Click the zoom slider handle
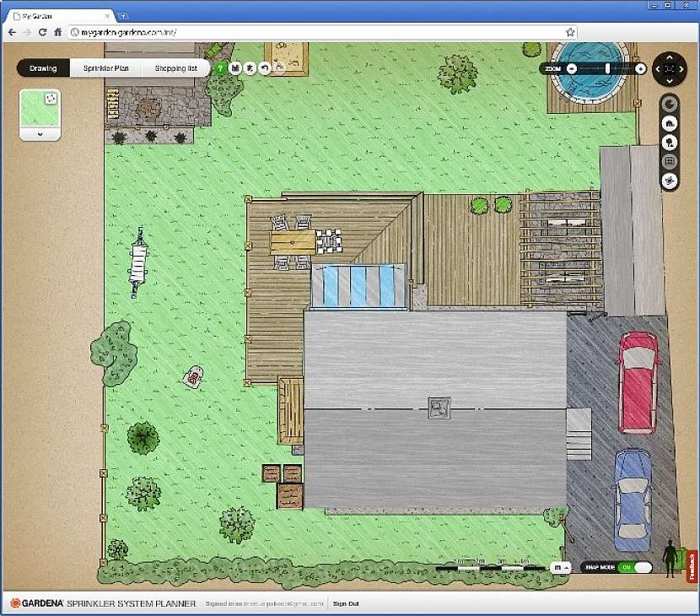 (x=607, y=69)
